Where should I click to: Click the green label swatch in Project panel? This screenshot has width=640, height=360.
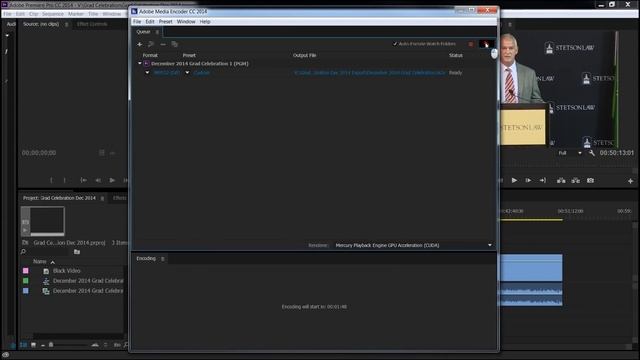(26, 281)
